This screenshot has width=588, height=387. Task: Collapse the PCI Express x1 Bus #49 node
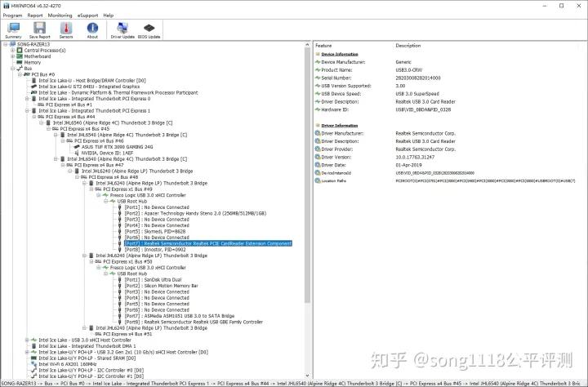(91, 189)
